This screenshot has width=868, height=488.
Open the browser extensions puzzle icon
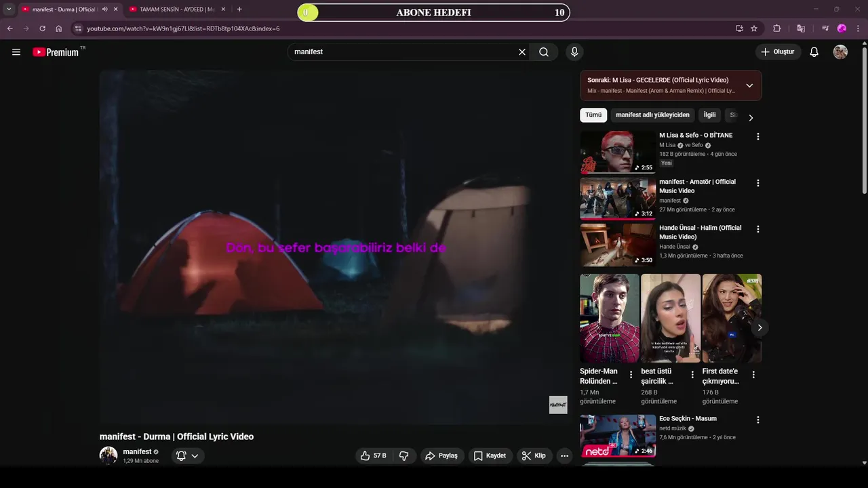pyautogui.click(x=777, y=28)
